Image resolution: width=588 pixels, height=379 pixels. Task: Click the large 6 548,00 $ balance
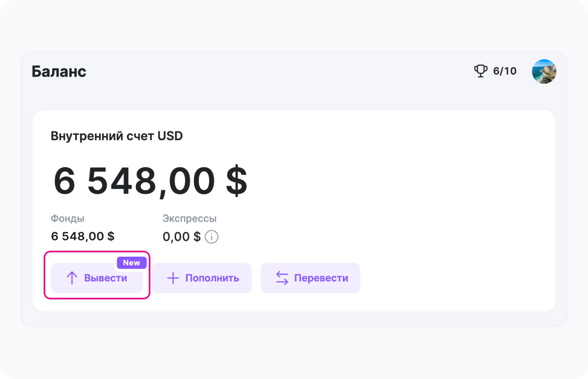point(150,181)
